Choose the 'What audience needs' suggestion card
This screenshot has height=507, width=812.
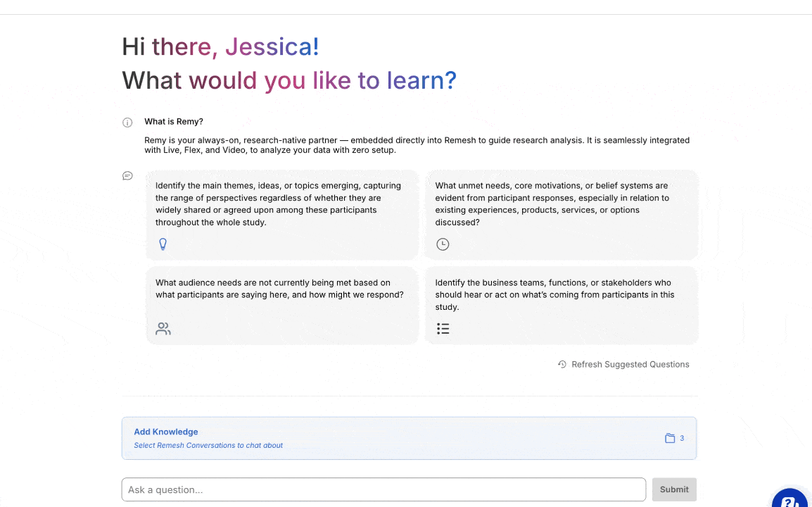click(282, 306)
